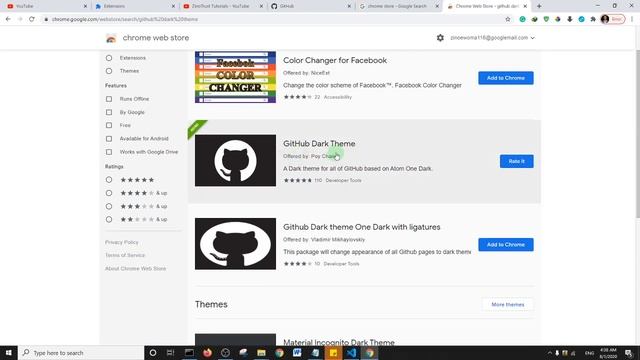Check Works with Google Drive

click(x=109, y=152)
